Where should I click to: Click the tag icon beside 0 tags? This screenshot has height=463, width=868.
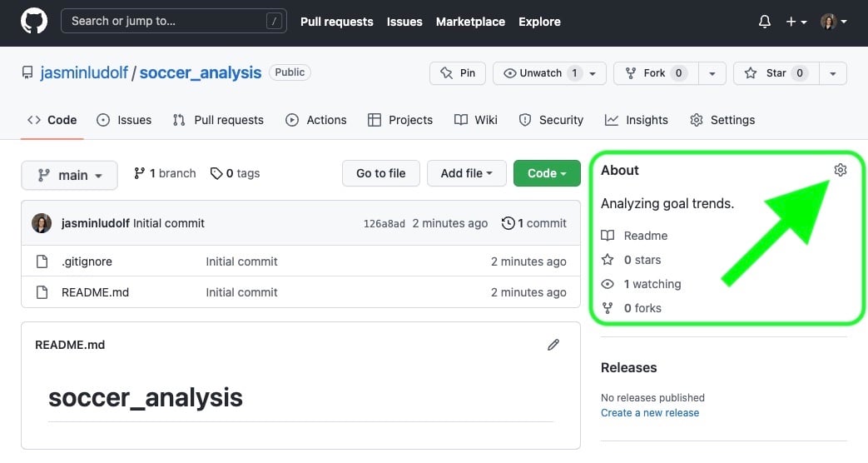click(216, 173)
